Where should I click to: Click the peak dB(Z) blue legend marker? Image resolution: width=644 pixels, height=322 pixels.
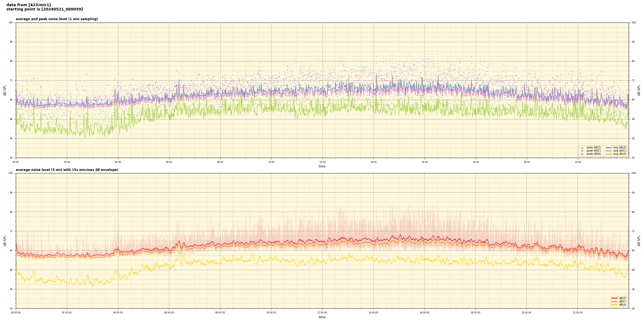pos(582,148)
